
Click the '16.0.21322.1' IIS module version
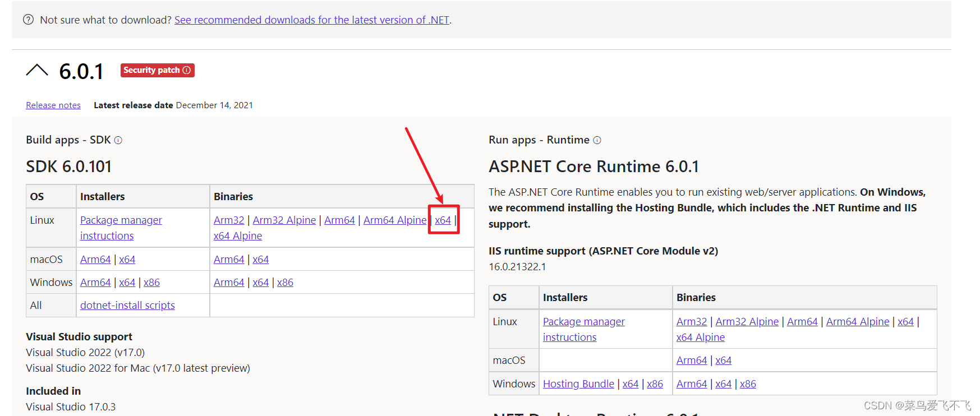[x=517, y=267]
